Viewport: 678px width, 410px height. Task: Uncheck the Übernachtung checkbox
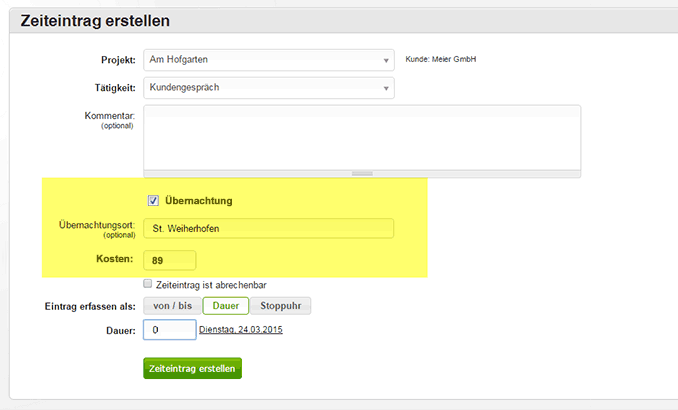[x=153, y=200]
